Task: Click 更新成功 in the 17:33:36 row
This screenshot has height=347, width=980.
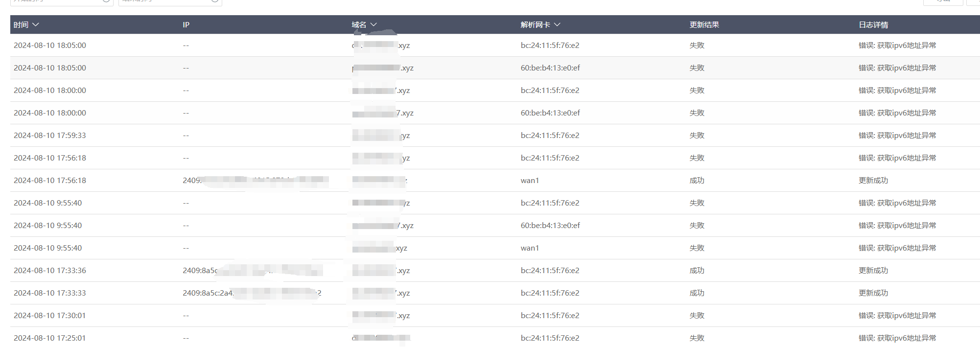Action: 873,271
